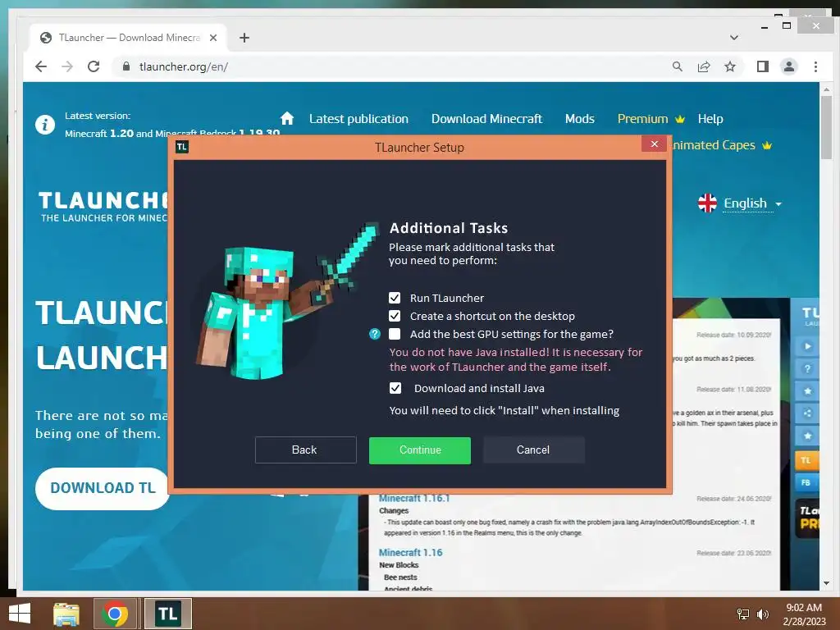Click the orange TL sidebar button

pyautogui.click(x=806, y=460)
